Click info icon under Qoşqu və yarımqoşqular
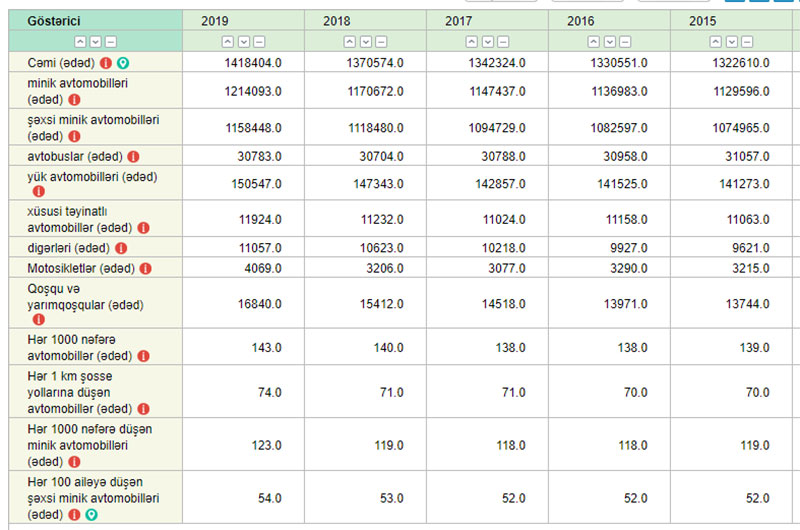The image size is (800, 530). click(39, 320)
